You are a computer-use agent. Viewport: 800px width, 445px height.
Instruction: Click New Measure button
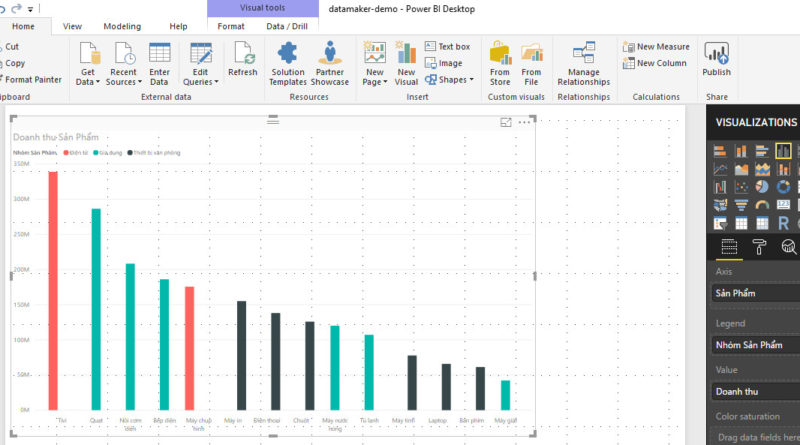656,46
